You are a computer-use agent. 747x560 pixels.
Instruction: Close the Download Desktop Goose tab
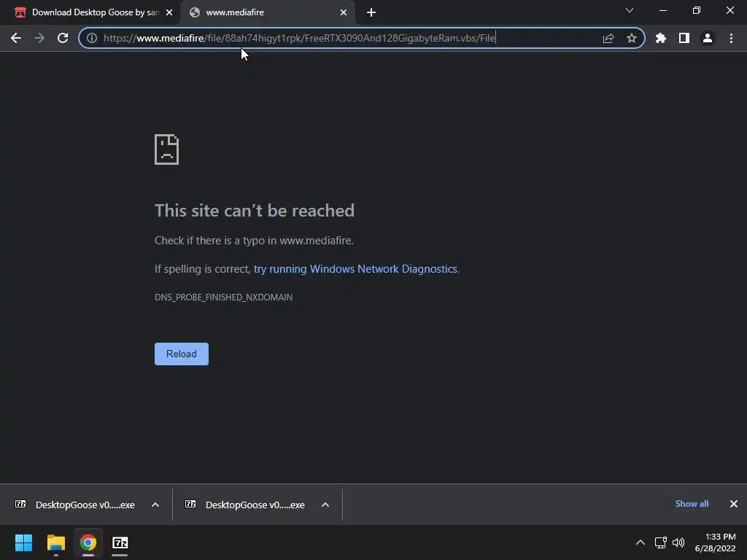tap(169, 12)
